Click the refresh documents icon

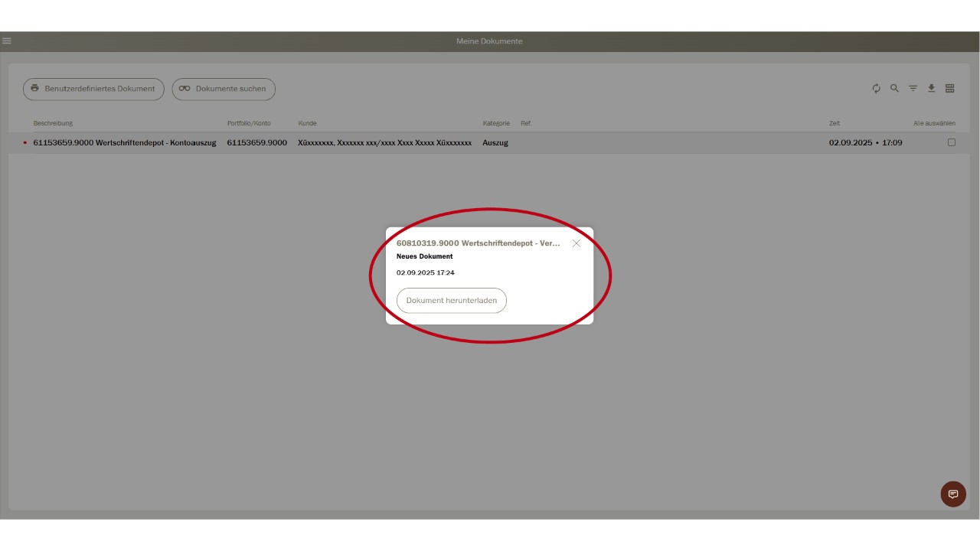tap(877, 89)
